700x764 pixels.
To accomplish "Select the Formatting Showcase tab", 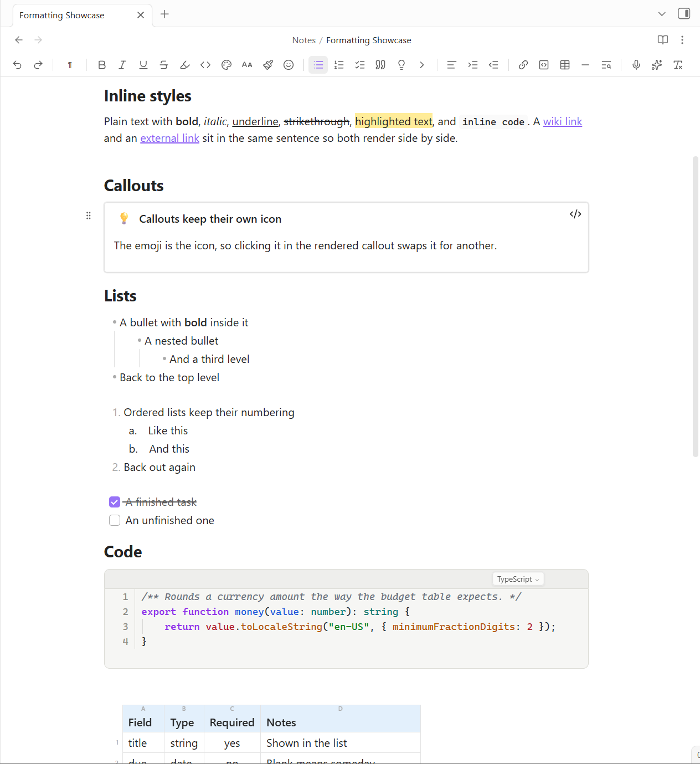I will point(83,15).
